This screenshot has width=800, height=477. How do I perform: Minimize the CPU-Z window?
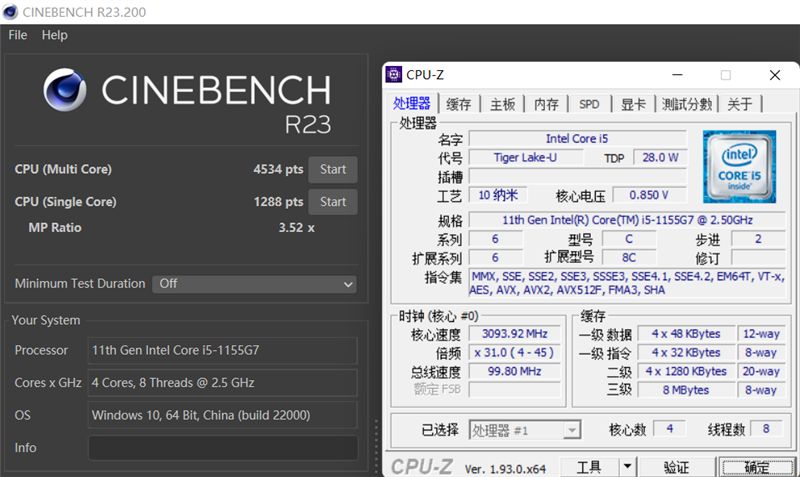[677, 75]
